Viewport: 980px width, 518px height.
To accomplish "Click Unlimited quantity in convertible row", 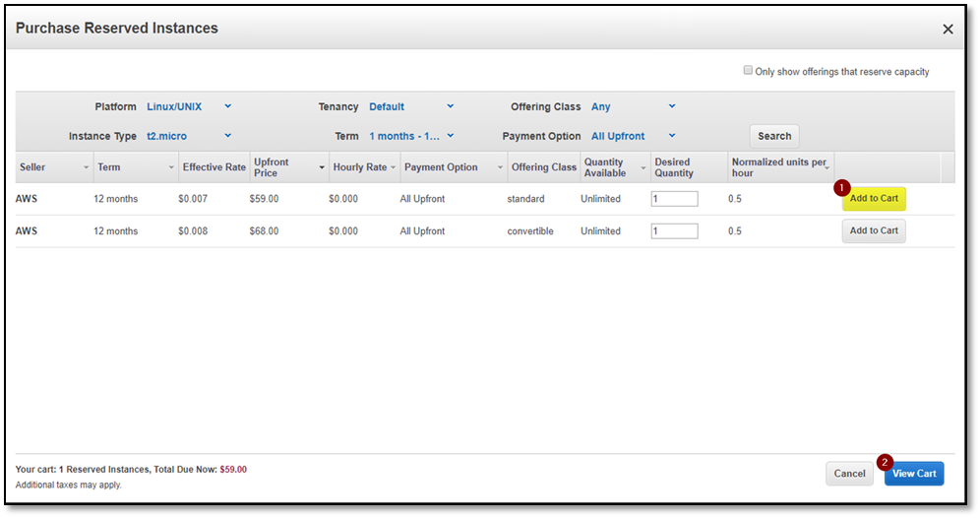I will tap(600, 230).
